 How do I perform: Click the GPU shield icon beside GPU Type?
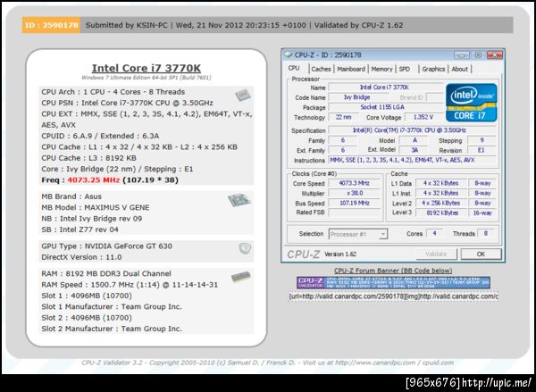coord(245,248)
